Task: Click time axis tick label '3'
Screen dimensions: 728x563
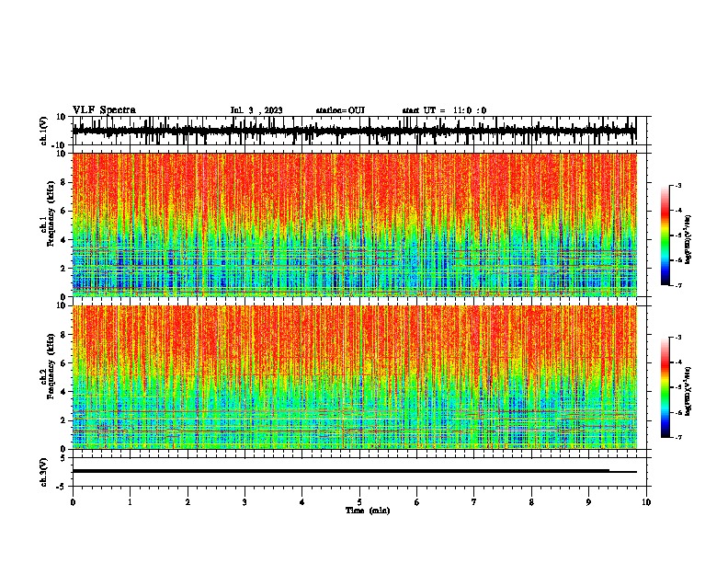Action: pyautogui.click(x=245, y=502)
